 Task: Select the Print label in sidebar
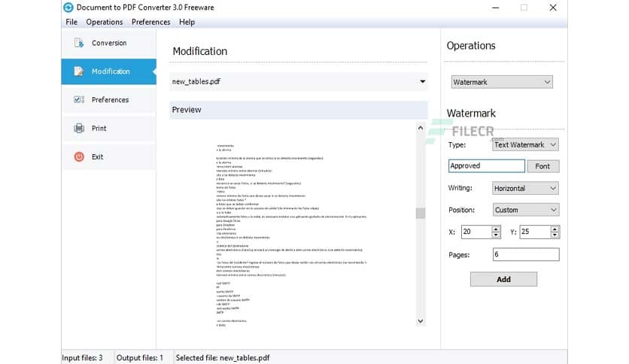click(99, 129)
